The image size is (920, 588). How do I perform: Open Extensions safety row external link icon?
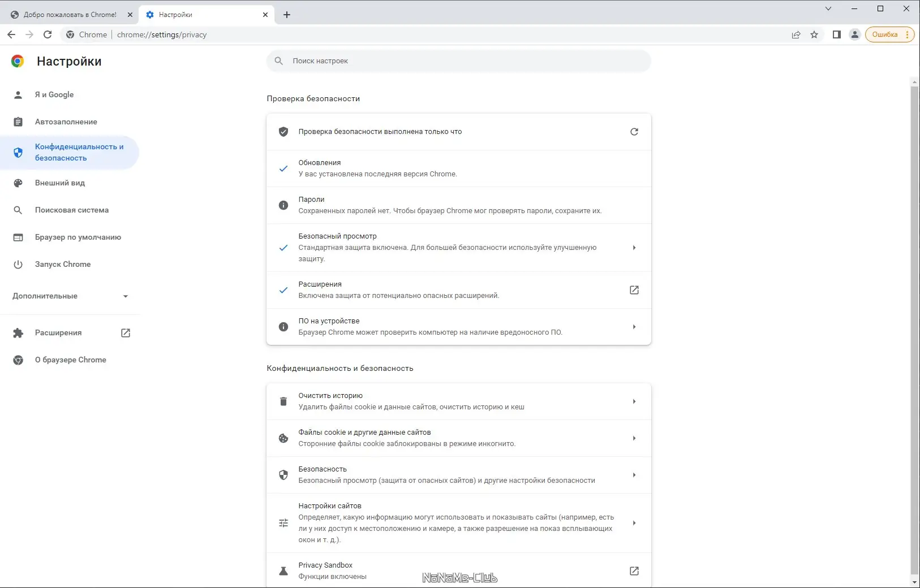point(634,290)
